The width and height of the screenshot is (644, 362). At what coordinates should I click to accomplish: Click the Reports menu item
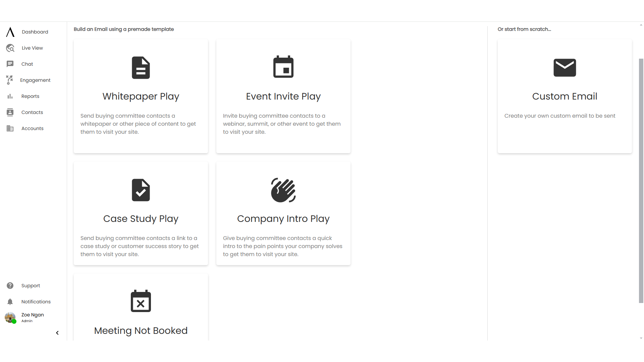pos(30,96)
